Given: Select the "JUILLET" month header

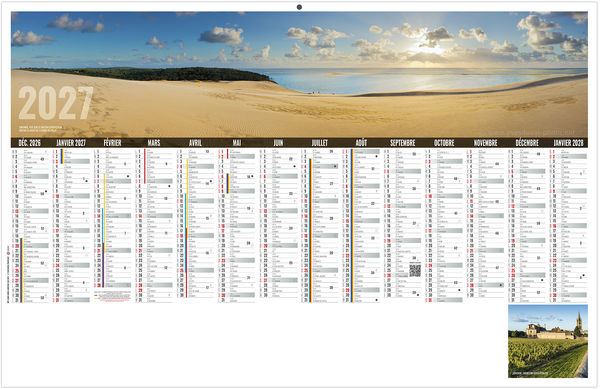Looking at the screenshot, I should click(x=320, y=143).
